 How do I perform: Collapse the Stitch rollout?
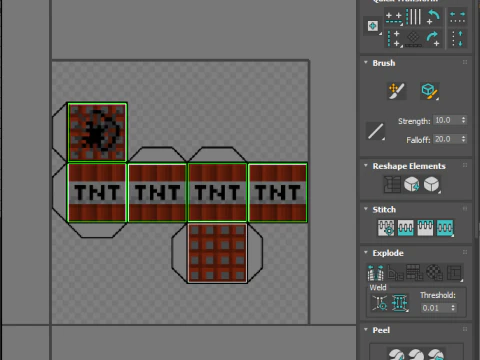tap(366, 209)
